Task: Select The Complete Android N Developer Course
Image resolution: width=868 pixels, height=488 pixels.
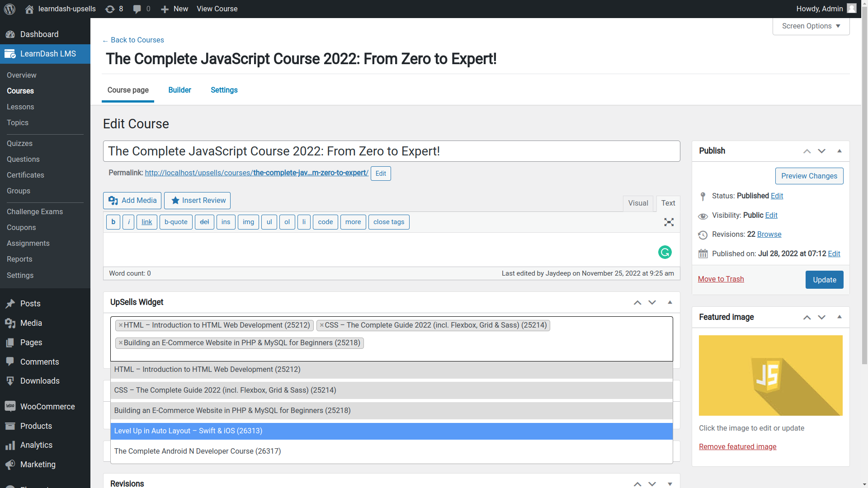Action: [392, 451]
